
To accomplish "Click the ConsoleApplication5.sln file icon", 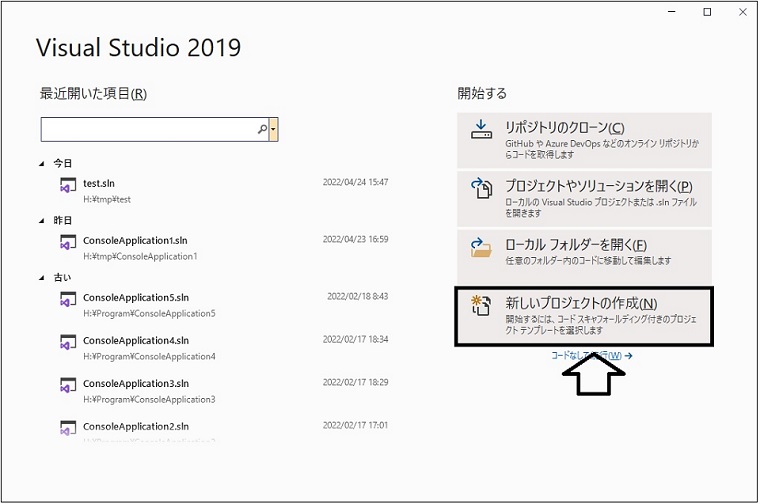I will [68, 300].
